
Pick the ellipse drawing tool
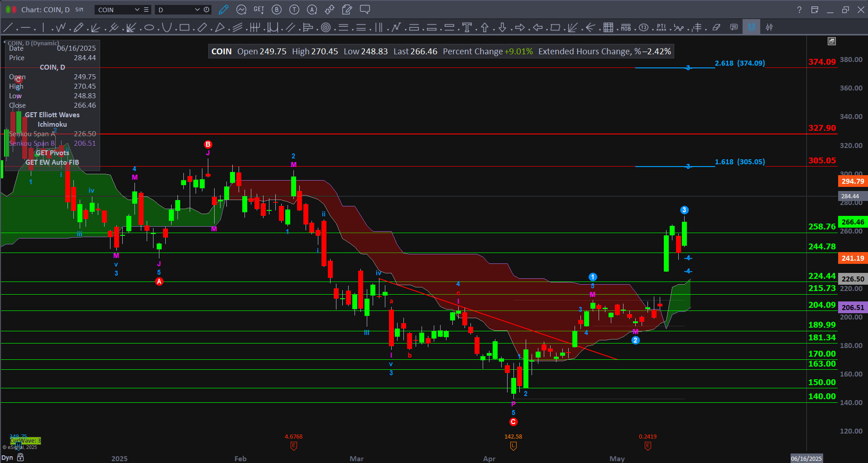click(149, 28)
